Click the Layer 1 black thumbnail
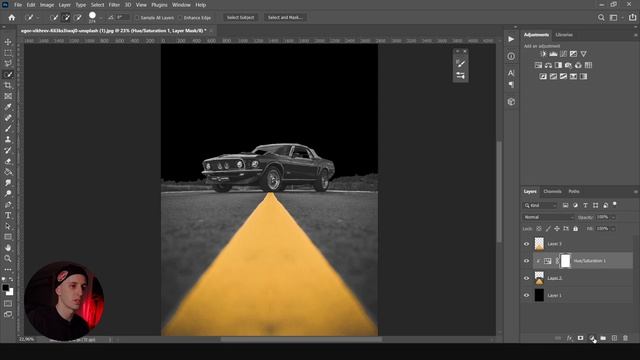This screenshot has height=360, width=640. (539, 295)
